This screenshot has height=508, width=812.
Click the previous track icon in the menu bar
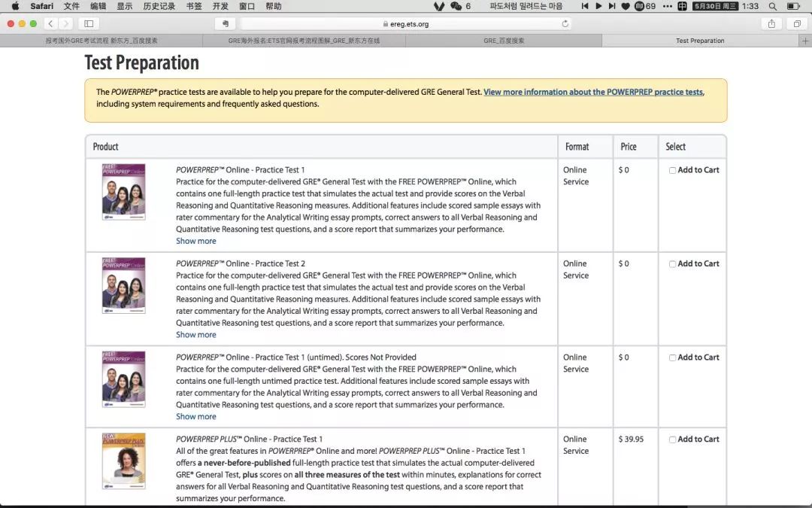pos(585,6)
